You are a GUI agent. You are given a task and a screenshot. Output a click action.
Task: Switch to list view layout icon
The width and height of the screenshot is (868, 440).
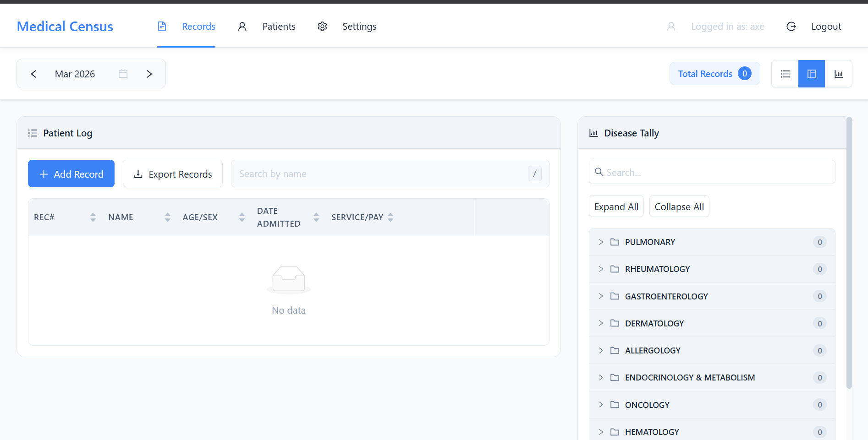(x=785, y=74)
